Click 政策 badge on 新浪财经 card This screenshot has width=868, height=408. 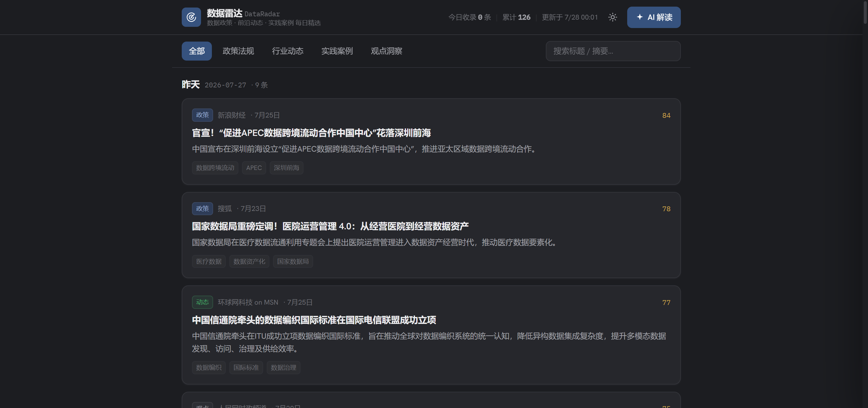point(202,115)
